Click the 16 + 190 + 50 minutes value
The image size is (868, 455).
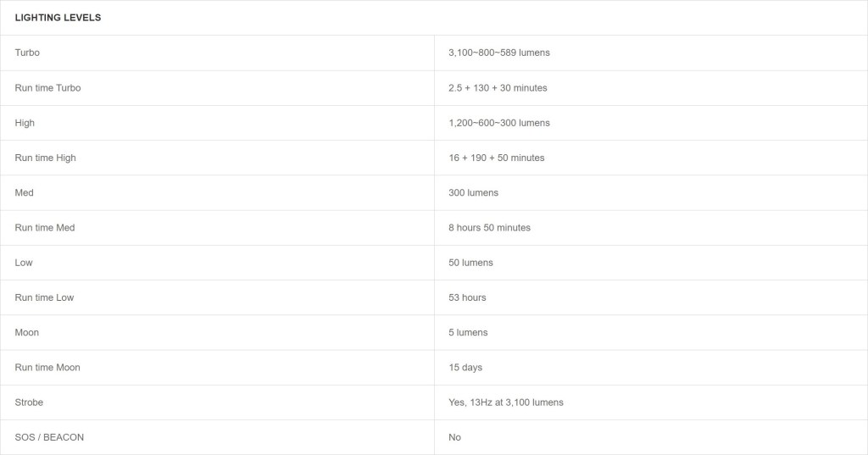coord(496,158)
